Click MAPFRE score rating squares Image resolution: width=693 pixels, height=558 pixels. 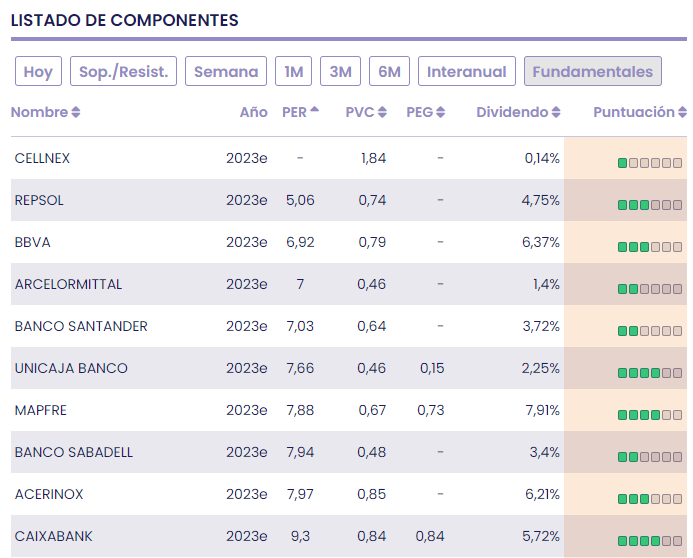(649, 415)
